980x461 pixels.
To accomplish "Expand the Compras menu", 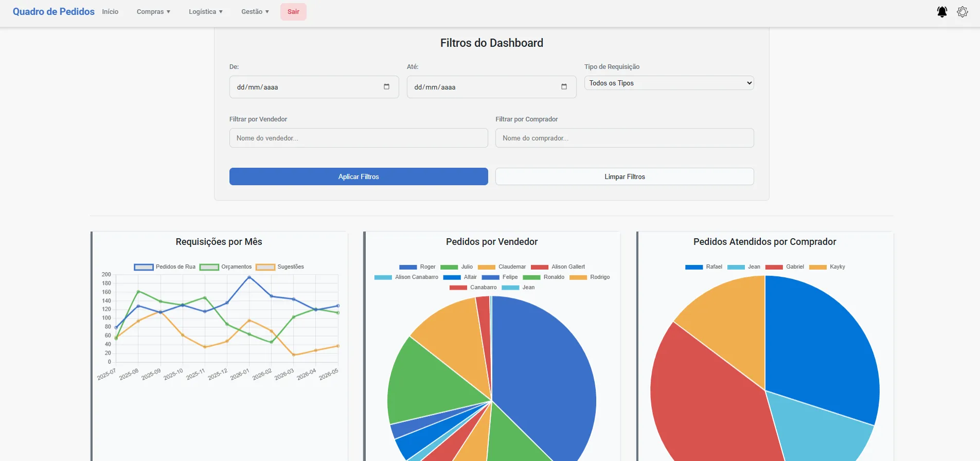I will coord(153,12).
